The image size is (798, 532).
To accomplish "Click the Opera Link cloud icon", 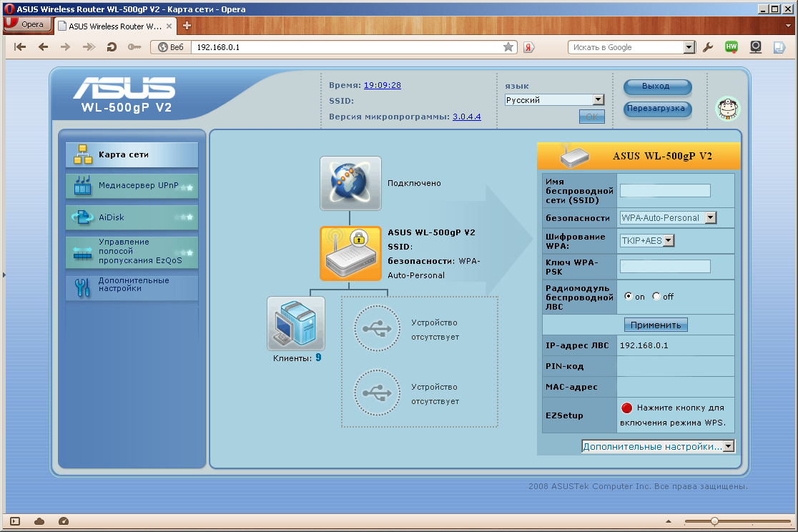I will click(39, 521).
